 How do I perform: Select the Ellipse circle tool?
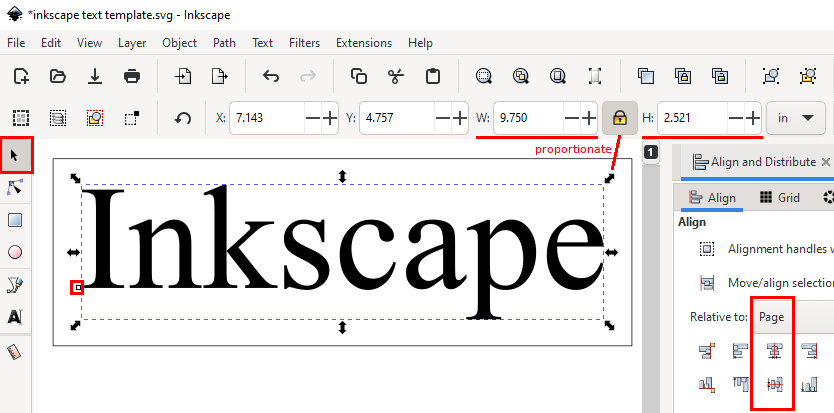click(x=15, y=252)
